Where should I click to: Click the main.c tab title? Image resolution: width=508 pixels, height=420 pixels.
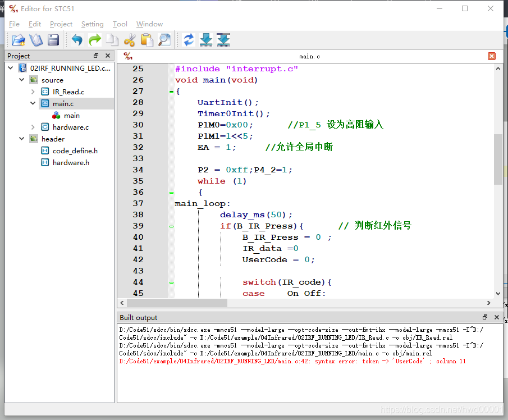pyautogui.click(x=309, y=56)
